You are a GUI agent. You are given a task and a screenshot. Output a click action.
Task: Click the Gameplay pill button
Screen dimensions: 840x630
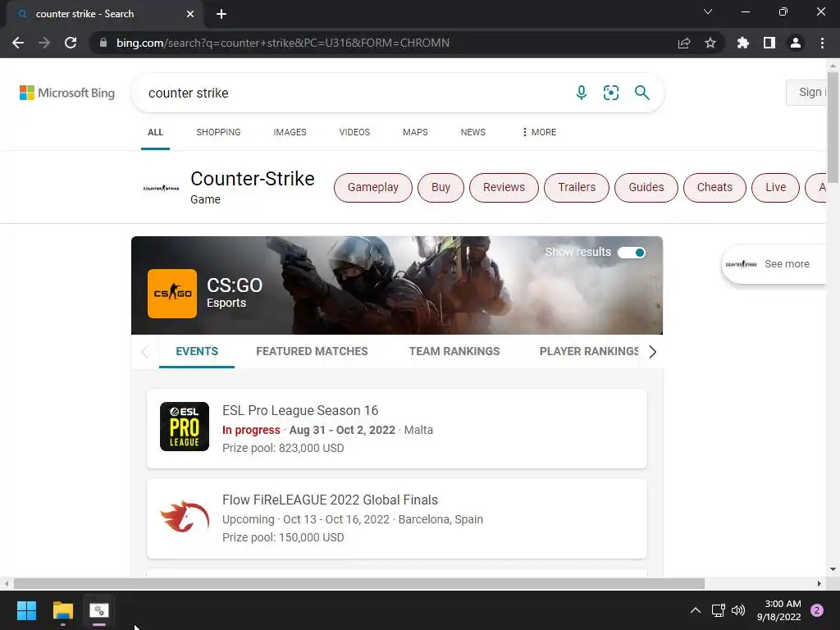373,188
